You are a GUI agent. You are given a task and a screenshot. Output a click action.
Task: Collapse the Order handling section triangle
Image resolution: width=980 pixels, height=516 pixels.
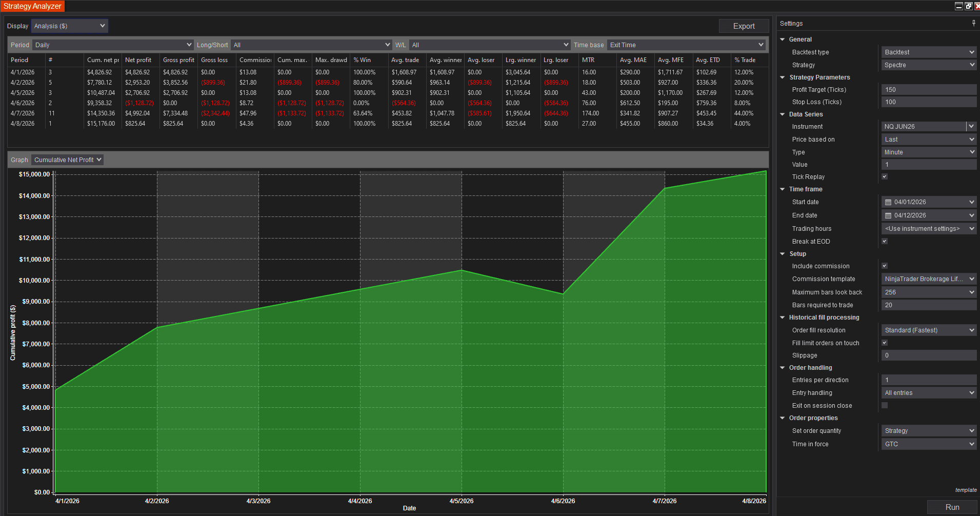[783, 368]
